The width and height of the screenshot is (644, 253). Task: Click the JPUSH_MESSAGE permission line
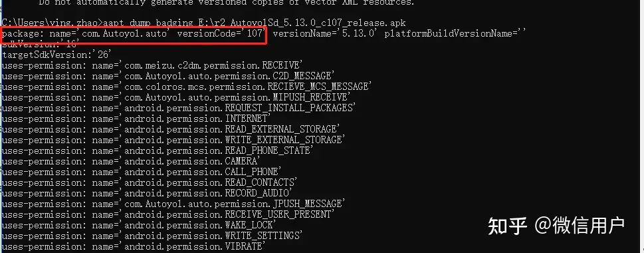tap(173, 204)
